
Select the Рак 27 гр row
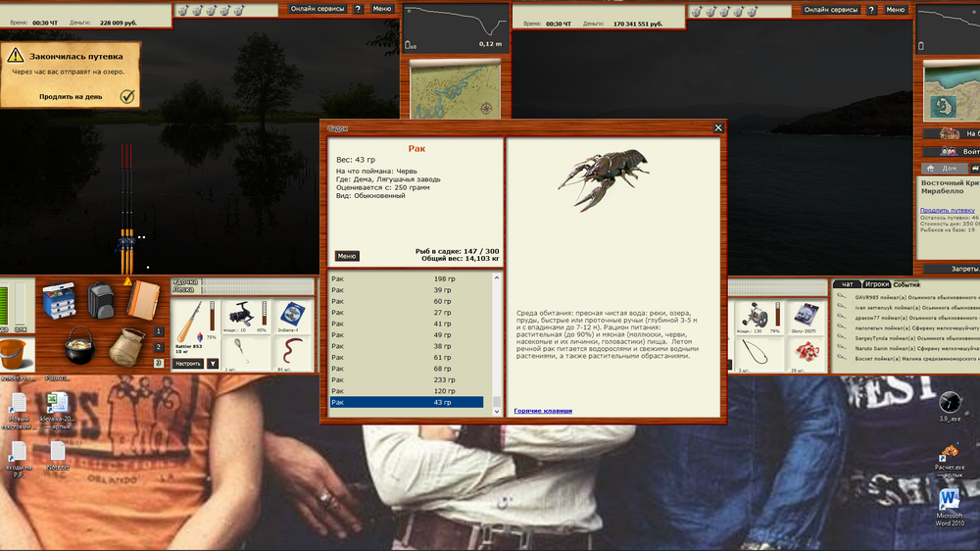(x=407, y=313)
